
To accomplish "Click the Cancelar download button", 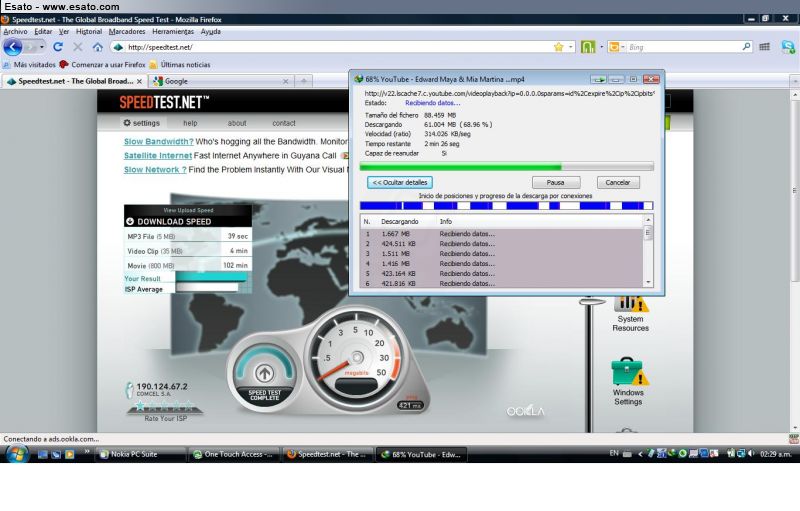I will 618,183.
